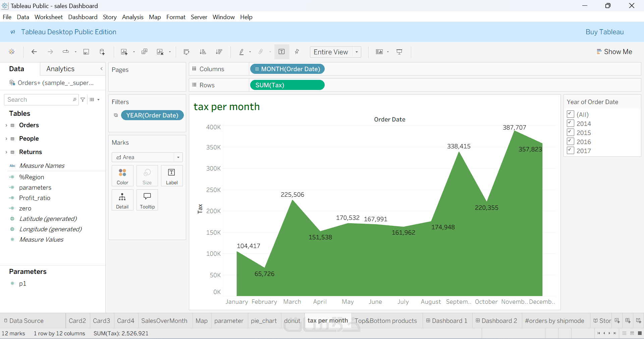
Task: Duplicate sheet using the toolbar icon
Action: pos(145,52)
